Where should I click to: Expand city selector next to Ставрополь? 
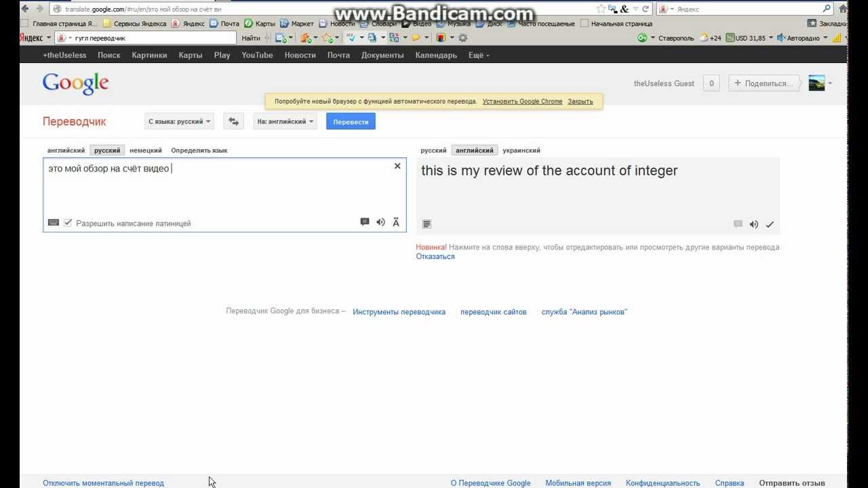point(653,38)
